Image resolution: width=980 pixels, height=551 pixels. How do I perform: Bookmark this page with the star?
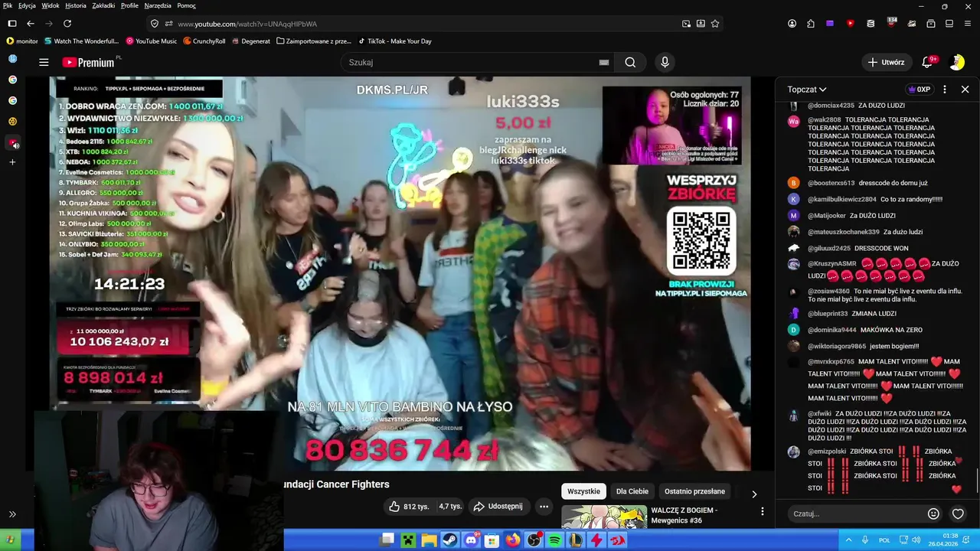715,24
